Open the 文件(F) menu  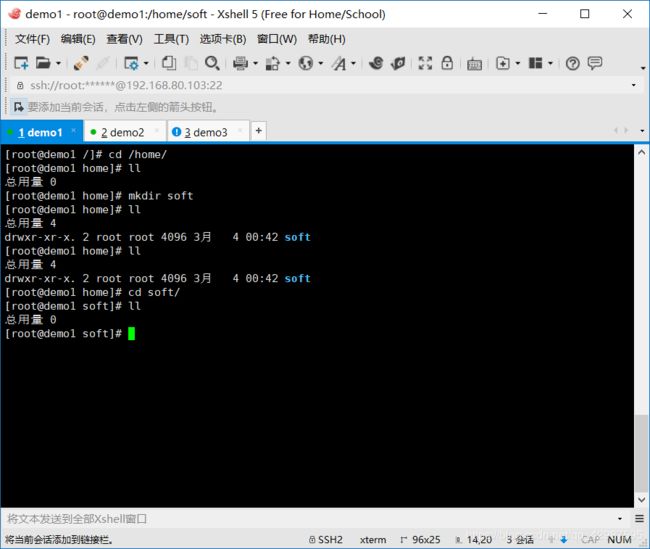point(32,39)
